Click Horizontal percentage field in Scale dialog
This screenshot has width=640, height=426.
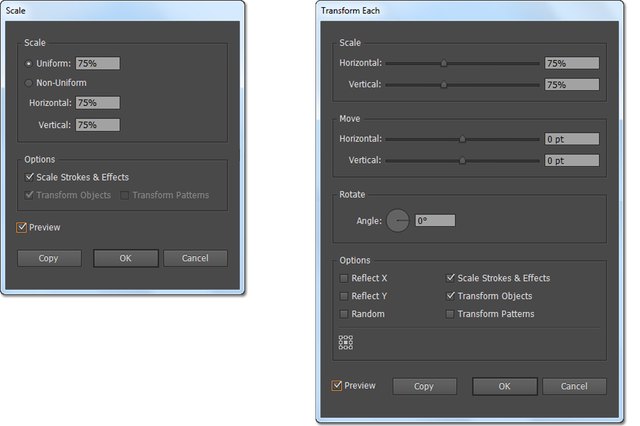pos(98,103)
